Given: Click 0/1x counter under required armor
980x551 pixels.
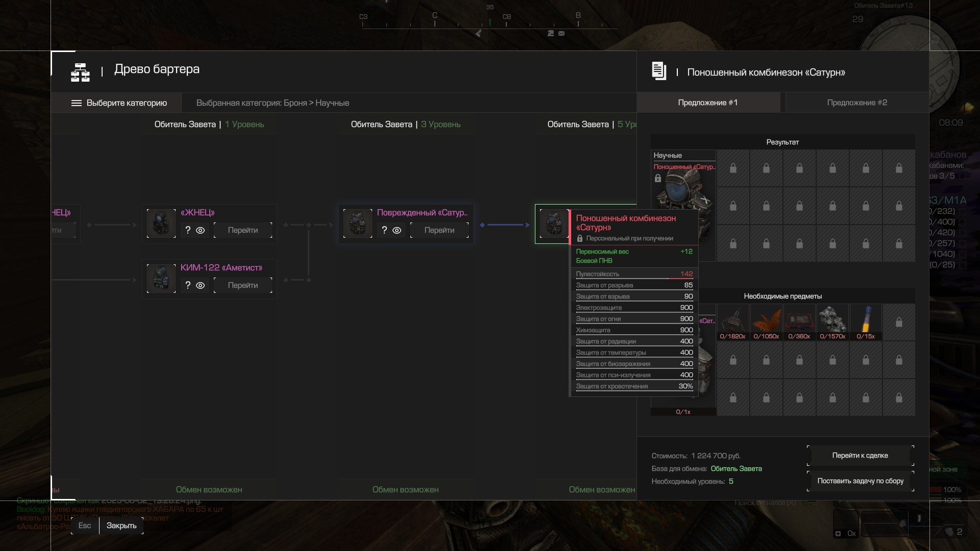Looking at the screenshot, I should [683, 412].
